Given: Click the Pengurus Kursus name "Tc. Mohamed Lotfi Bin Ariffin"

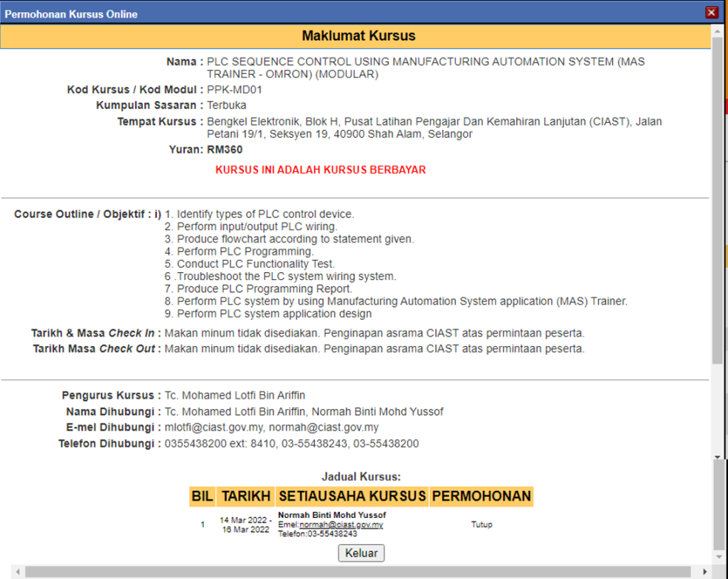Looking at the screenshot, I should coord(235,395).
